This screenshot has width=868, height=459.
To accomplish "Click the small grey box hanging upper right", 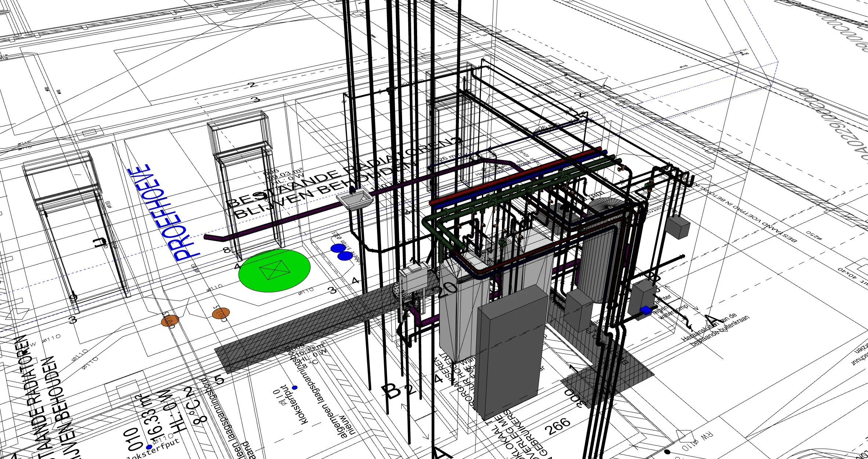I will click(x=678, y=226).
